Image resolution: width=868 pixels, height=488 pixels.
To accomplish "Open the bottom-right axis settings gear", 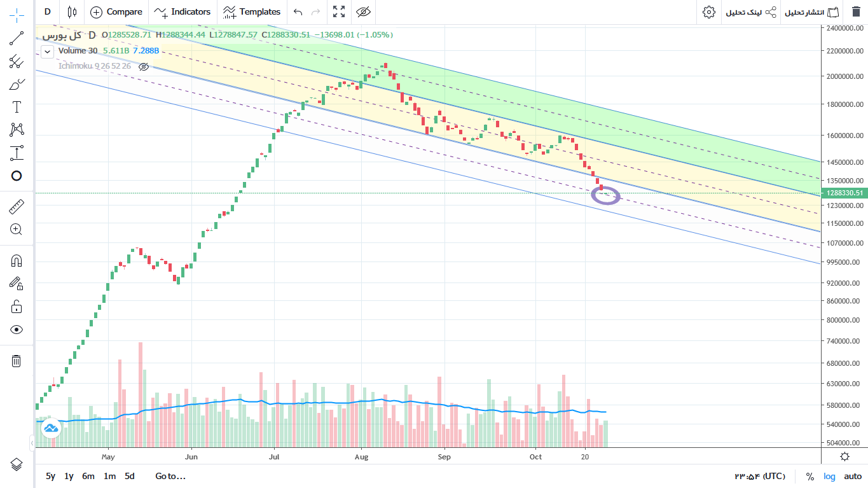I will coord(844,456).
